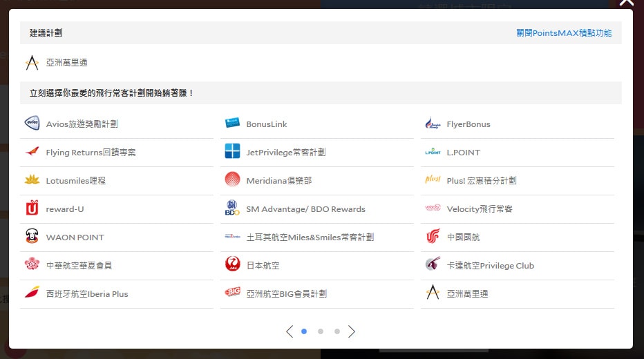The height and width of the screenshot is (359, 644).
Task: Select 西班牙航空Iberia Plus label
Action: pyautogui.click(x=87, y=294)
